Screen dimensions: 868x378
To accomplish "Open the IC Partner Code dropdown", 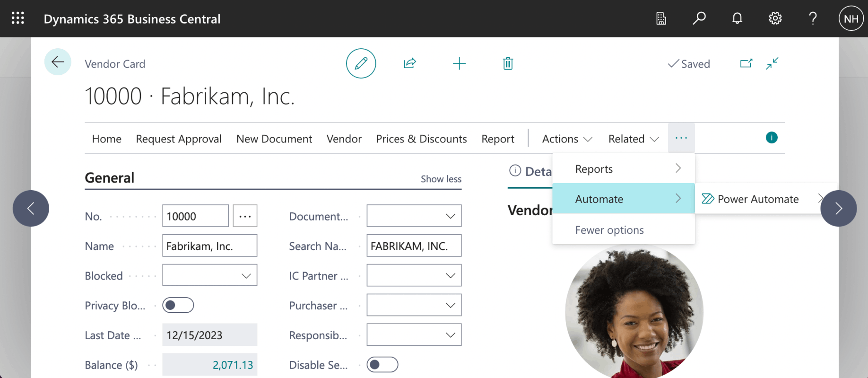I will 451,276.
